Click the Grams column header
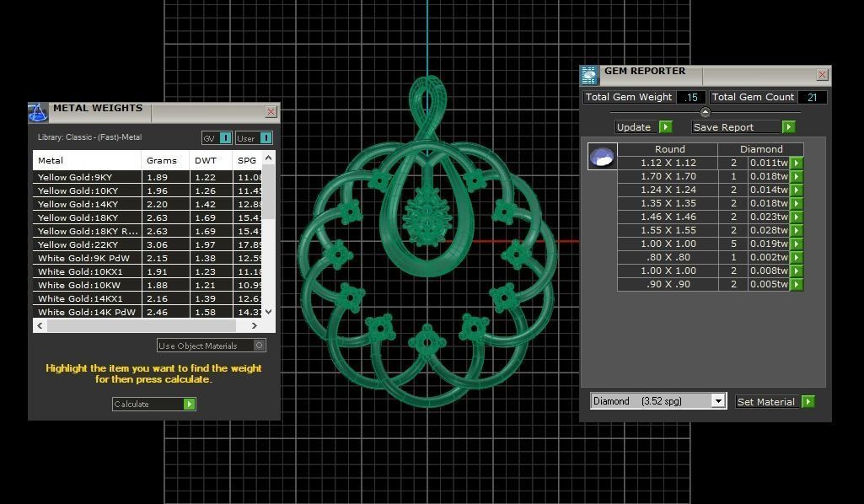 (x=165, y=160)
